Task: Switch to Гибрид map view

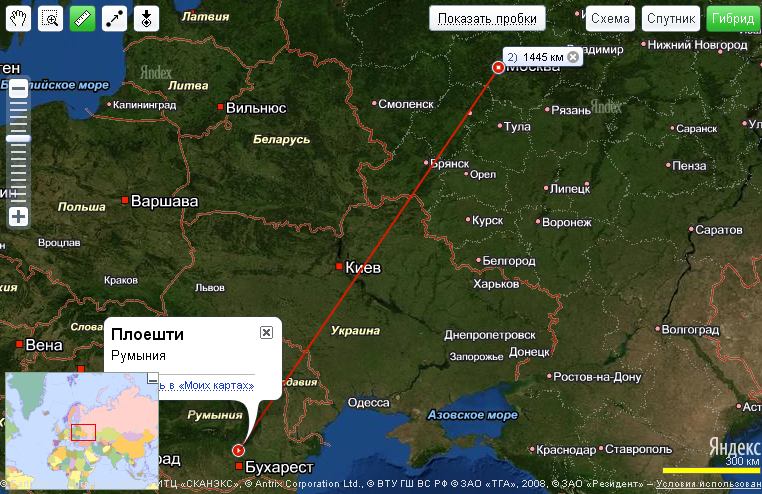Action: coord(733,18)
